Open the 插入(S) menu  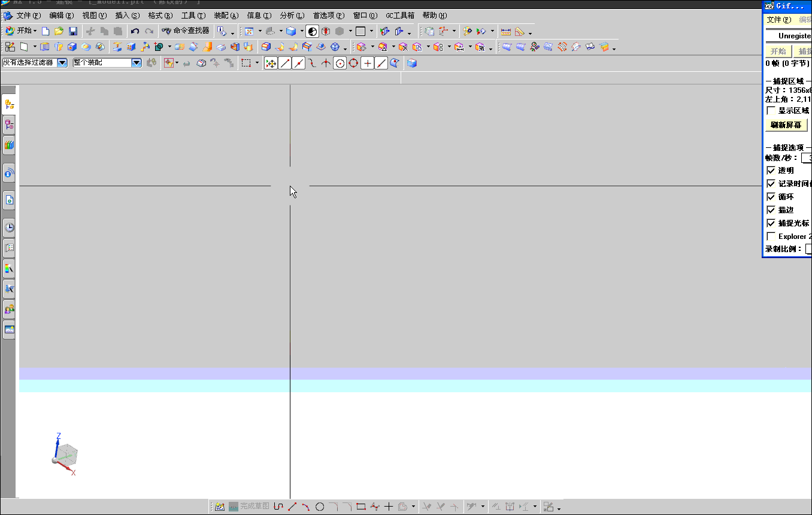[128, 16]
